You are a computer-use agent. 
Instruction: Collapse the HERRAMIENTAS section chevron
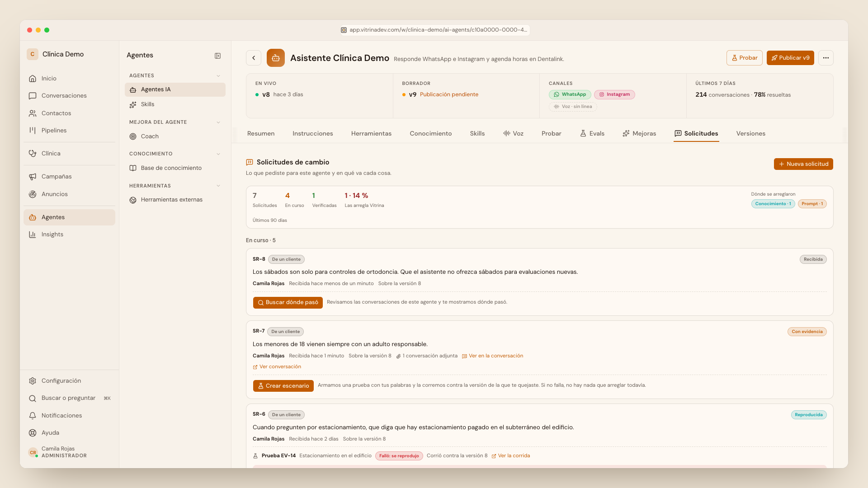click(x=218, y=186)
